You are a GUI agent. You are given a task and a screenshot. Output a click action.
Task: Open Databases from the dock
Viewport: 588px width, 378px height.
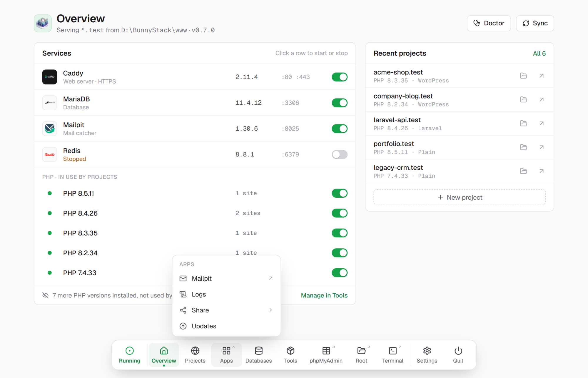click(258, 355)
